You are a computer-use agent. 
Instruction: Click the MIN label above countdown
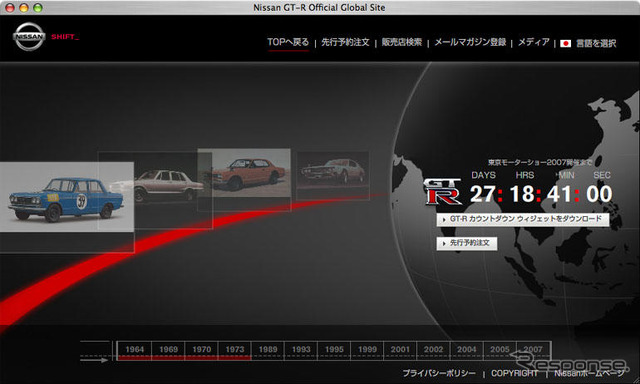[566, 175]
